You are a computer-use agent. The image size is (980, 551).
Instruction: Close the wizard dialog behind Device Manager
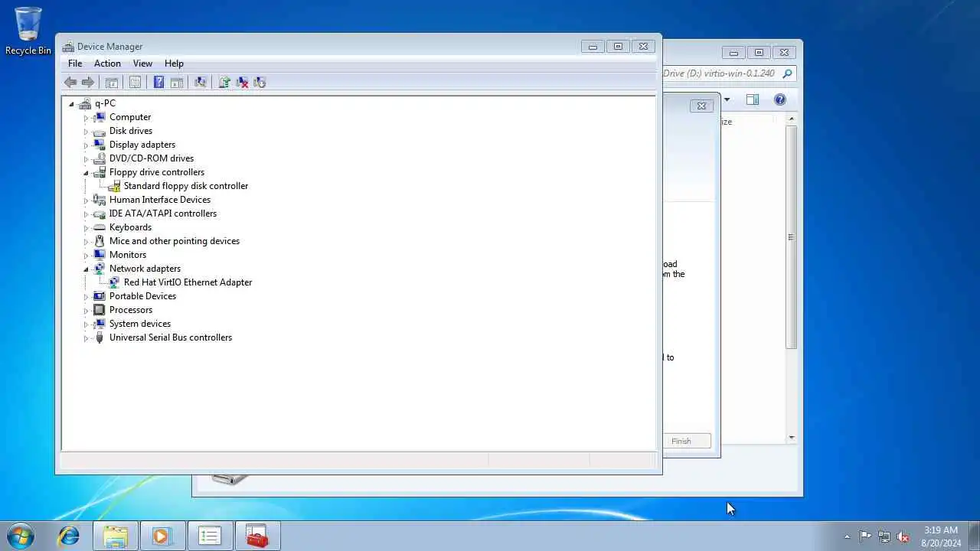click(701, 106)
